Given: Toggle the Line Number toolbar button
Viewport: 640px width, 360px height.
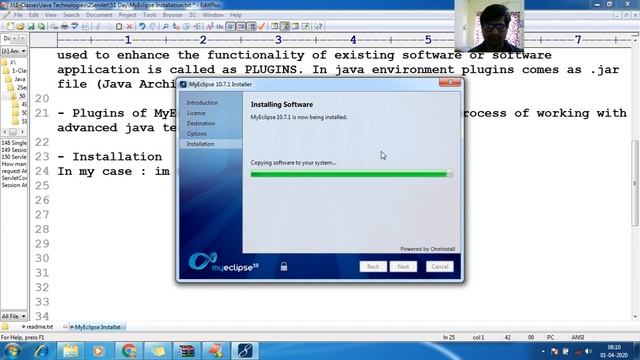Looking at the screenshot, I should click(241, 27).
